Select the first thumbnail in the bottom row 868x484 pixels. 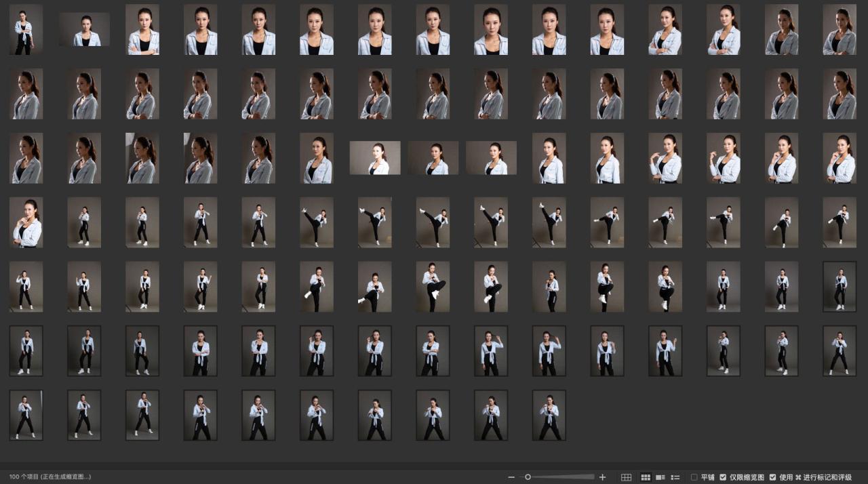[26, 415]
